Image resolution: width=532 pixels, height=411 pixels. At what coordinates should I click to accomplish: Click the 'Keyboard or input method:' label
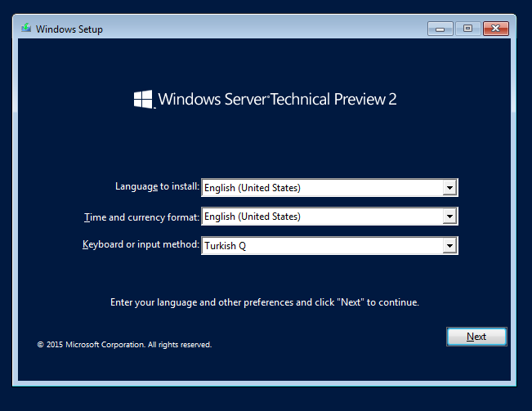tap(141, 244)
